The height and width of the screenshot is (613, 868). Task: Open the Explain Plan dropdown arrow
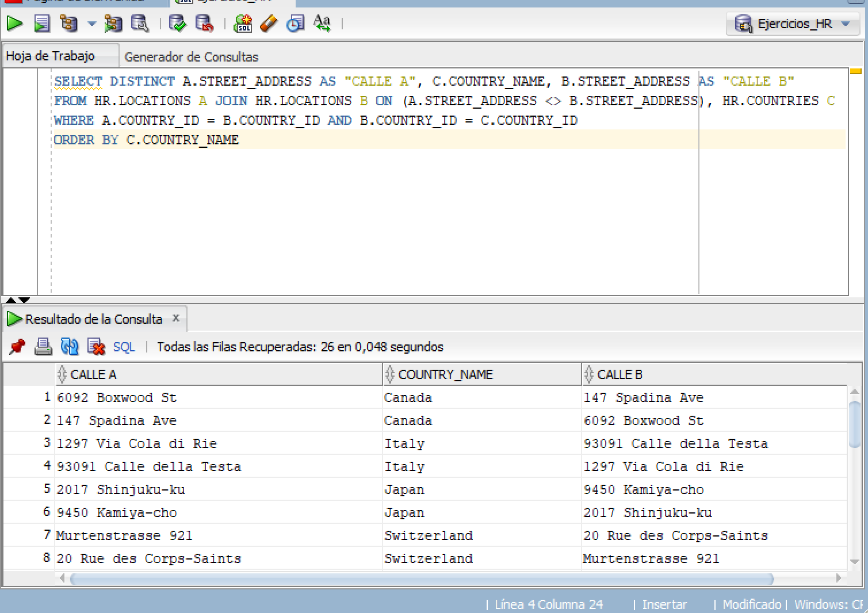(x=91, y=24)
